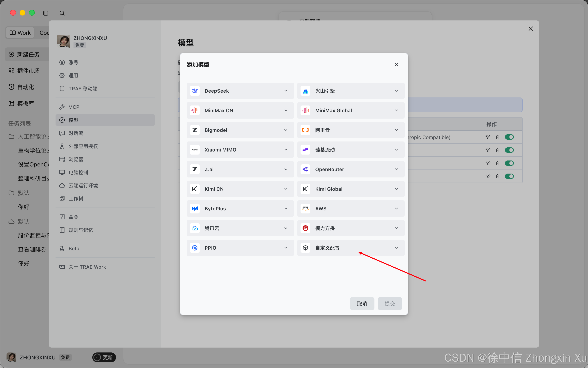The height and width of the screenshot is (368, 588).
Task: Edit the Anthropic Compatible model row
Action: click(x=488, y=137)
